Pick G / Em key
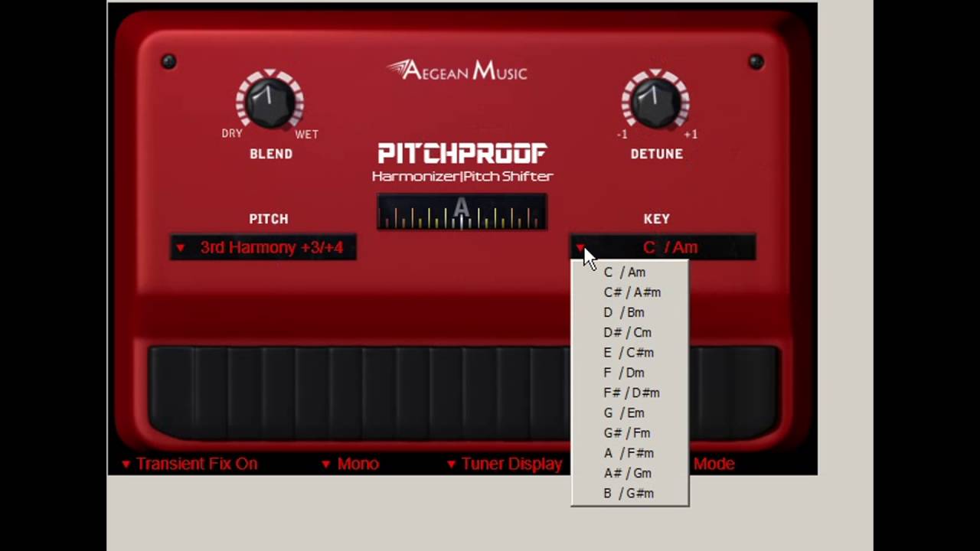 (x=630, y=412)
